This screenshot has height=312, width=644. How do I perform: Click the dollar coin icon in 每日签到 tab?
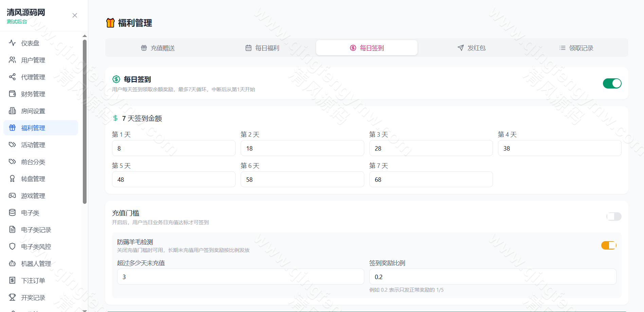353,48
